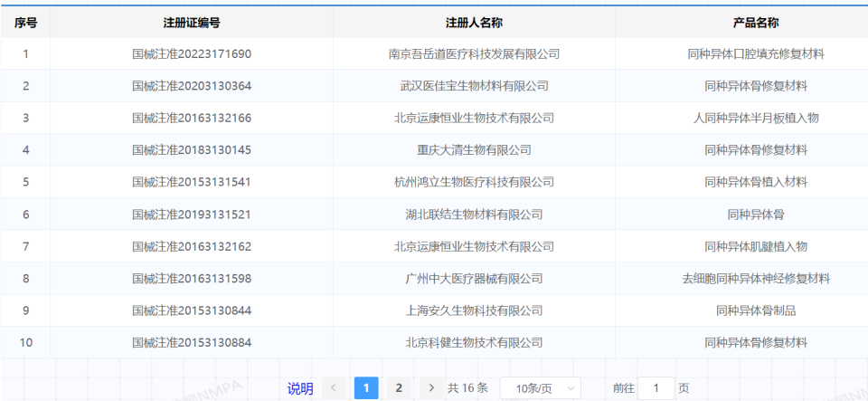Click the 产品名称 column header
This screenshot has width=868, height=401.
tap(756, 23)
